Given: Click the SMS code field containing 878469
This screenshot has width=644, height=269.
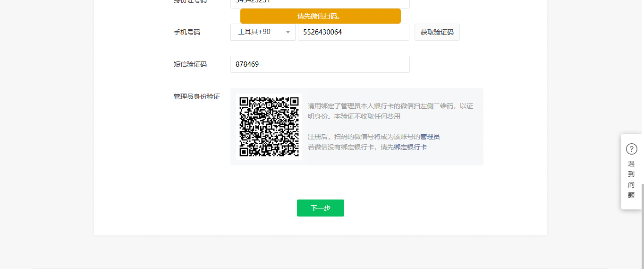Looking at the screenshot, I should click(320, 64).
